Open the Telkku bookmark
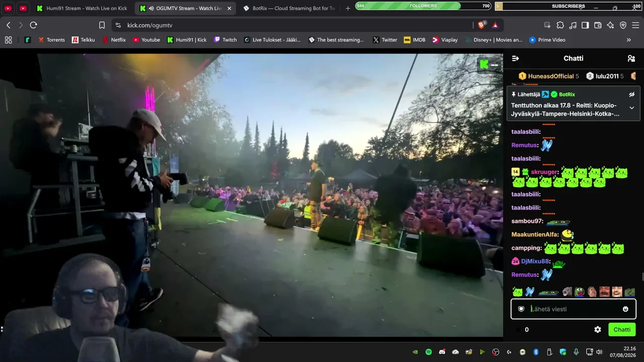Image resolution: width=644 pixels, height=362 pixels. tap(83, 40)
